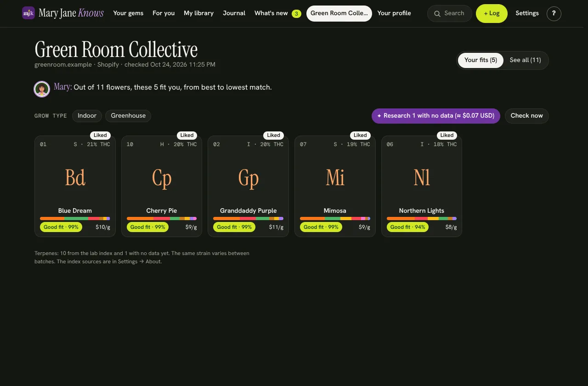Click the greenroom.example source line
Screen dimensions: 588x386
[125, 65]
